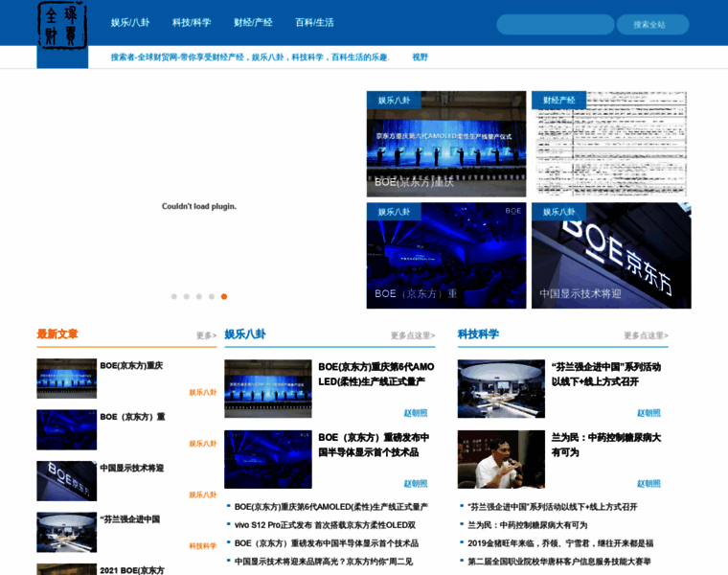This screenshot has width=728, height=575.
Task: Select the active orange carousel dot
Action: tap(224, 296)
